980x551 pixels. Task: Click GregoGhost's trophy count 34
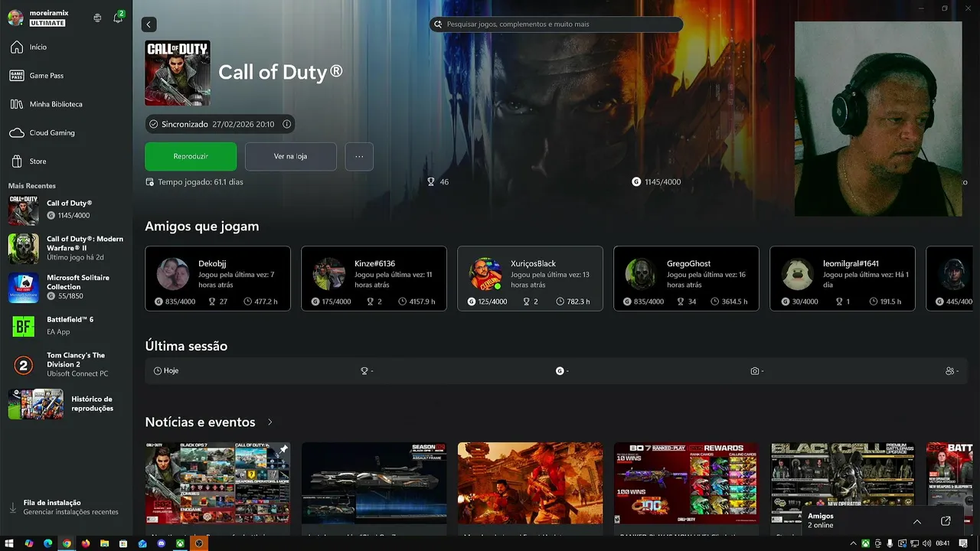pos(687,302)
